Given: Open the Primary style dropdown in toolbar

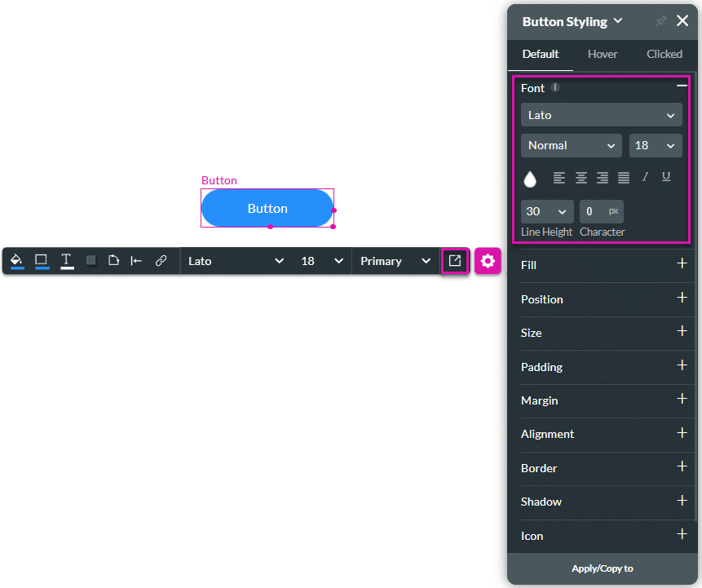Looking at the screenshot, I should [x=395, y=261].
